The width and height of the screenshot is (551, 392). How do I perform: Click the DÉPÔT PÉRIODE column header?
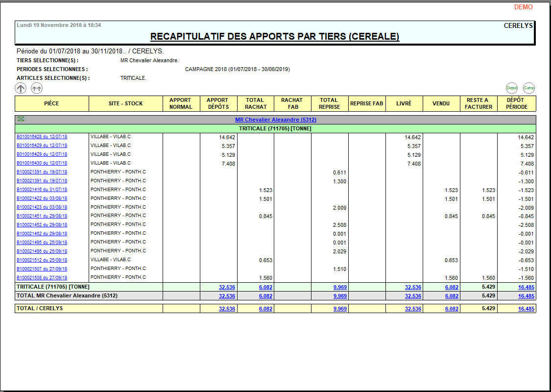(517, 103)
